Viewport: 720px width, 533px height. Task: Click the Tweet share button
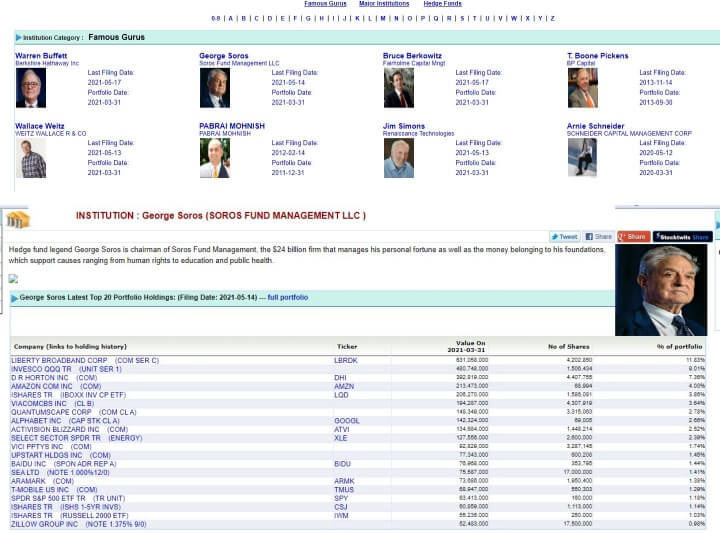pyautogui.click(x=565, y=236)
